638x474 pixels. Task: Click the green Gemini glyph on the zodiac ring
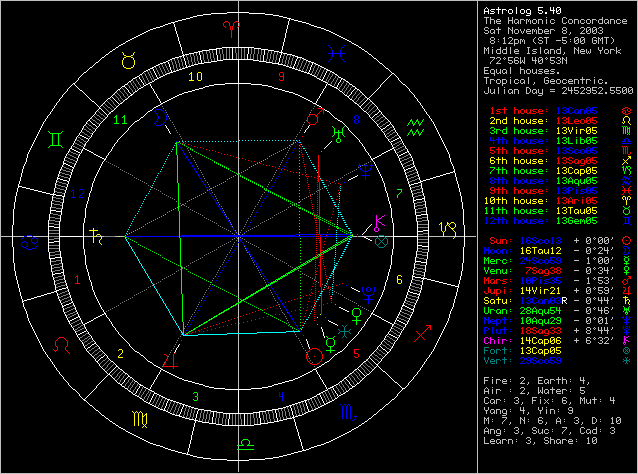point(55,140)
